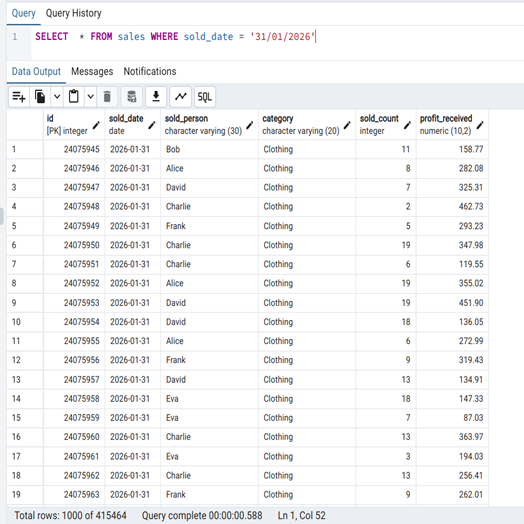
Task: Click the Ln 1, Col 52 indicator
Action: pyautogui.click(x=301, y=515)
